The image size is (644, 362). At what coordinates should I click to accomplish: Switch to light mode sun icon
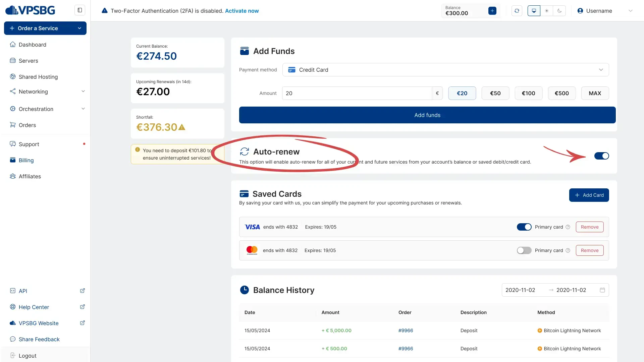pos(547,11)
